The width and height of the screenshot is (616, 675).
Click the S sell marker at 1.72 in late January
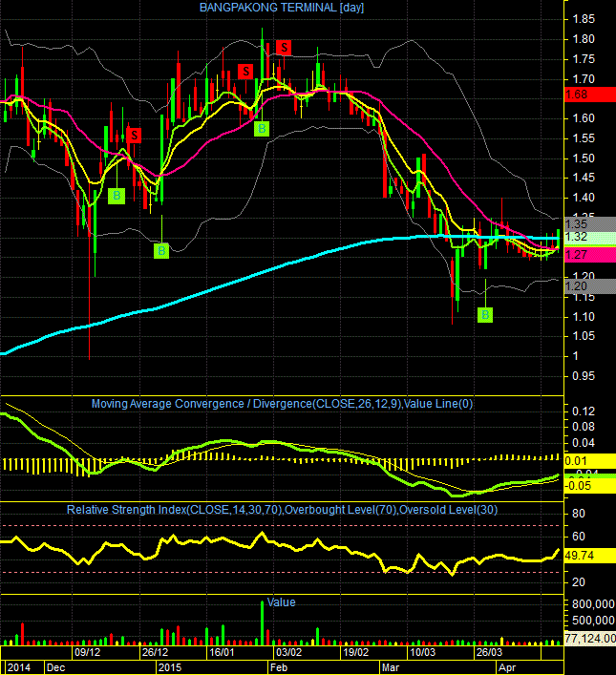coord(245,72)
